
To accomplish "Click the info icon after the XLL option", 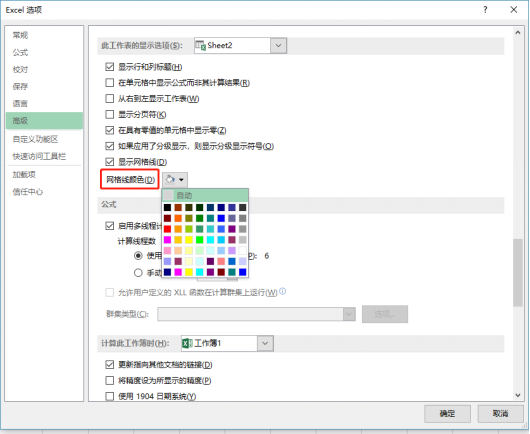I will coord(283,291).
